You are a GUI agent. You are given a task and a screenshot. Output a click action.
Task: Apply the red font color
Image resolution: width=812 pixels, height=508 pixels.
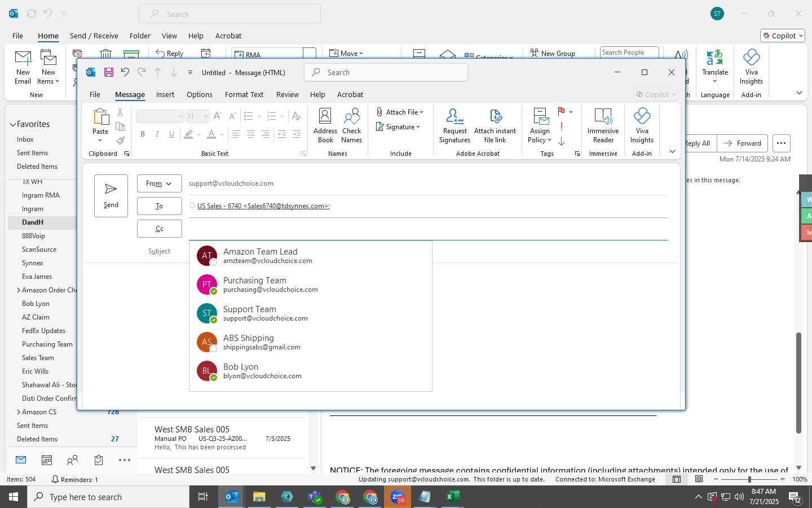211,134
